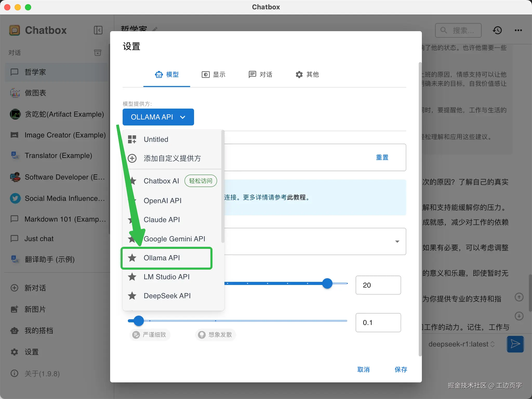Open deepseek-r1:latest model selector
This screenshot has height=399, width=532.
[461, 344]
